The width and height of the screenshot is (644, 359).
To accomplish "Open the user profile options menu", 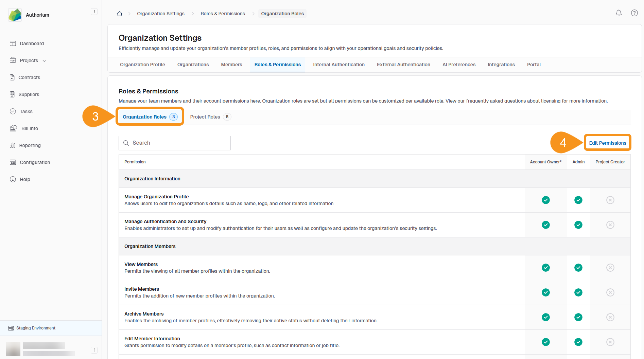I will tap(94, 350).
